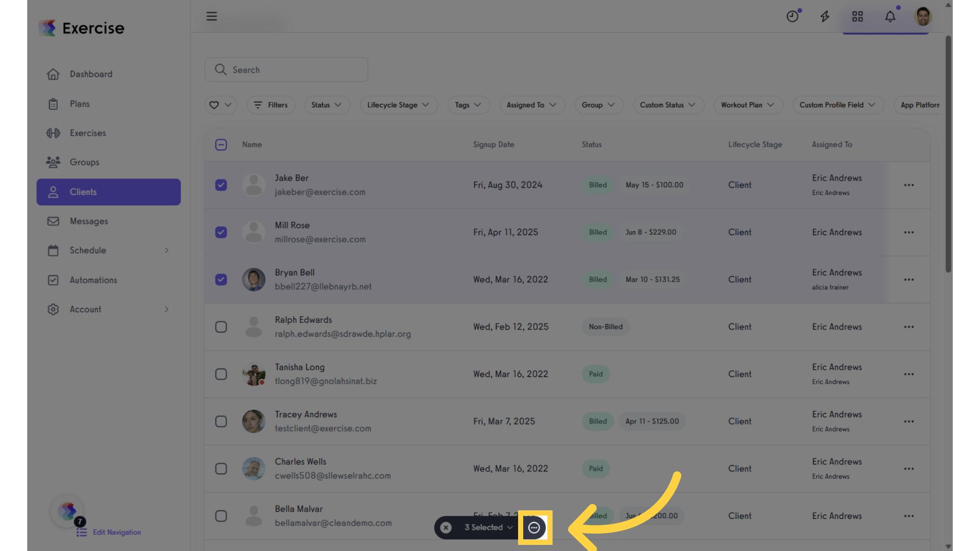Open the Assigned To filter dropdown

pos(532,105)
